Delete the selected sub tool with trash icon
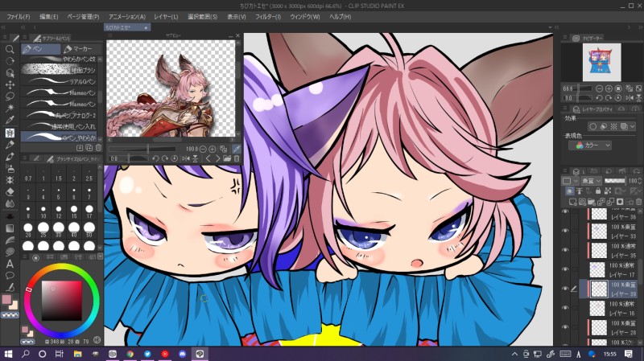 [x=98, y=148]
